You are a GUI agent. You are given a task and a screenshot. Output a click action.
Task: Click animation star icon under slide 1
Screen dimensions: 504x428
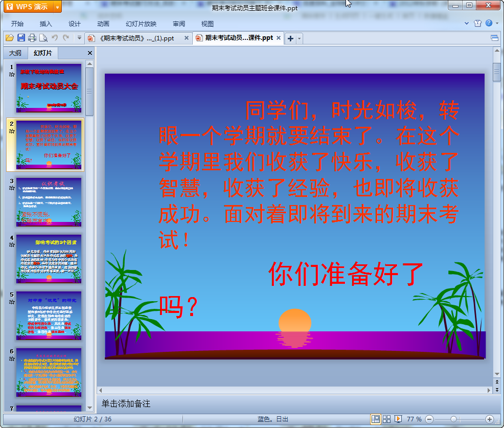pyautogui.click(x=12, y=75)
